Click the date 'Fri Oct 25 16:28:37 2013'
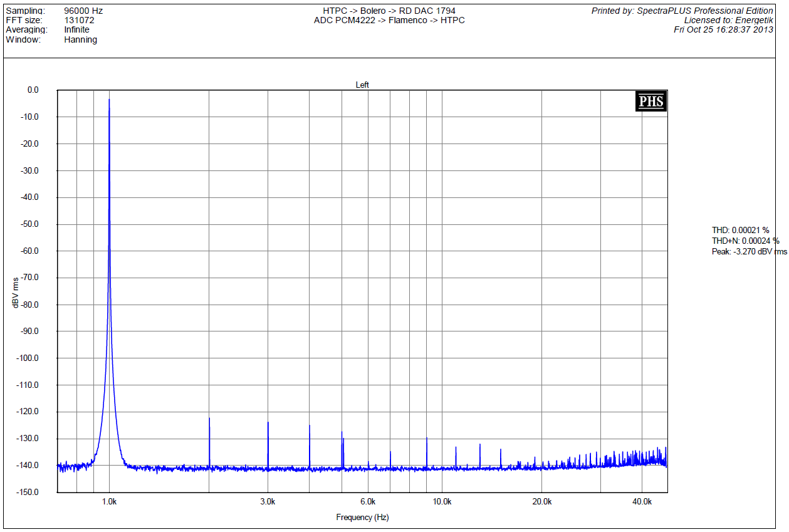The width and height of the screenshot is (789, 532). pos(724,29)
